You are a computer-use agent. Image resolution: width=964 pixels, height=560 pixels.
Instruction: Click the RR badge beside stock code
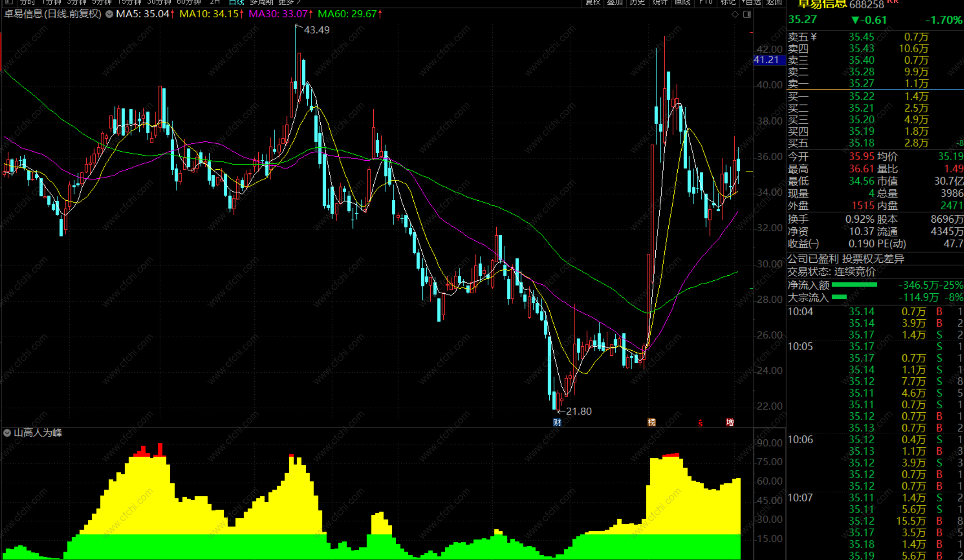coord(892,2)
